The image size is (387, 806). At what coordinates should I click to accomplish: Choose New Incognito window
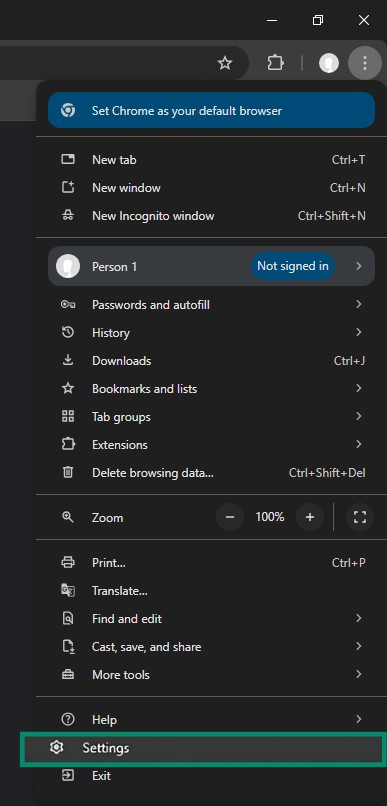pos(211,215)
